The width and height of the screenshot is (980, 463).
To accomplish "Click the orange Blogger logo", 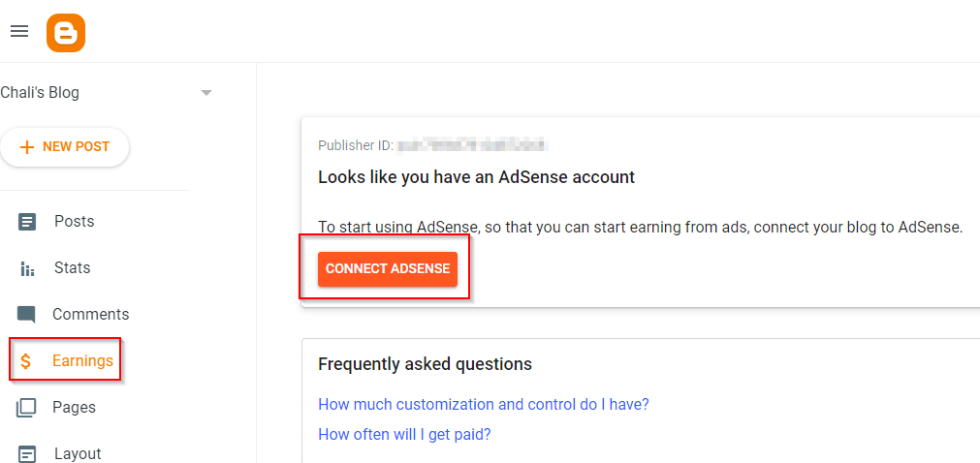I will tap(66, 33).
